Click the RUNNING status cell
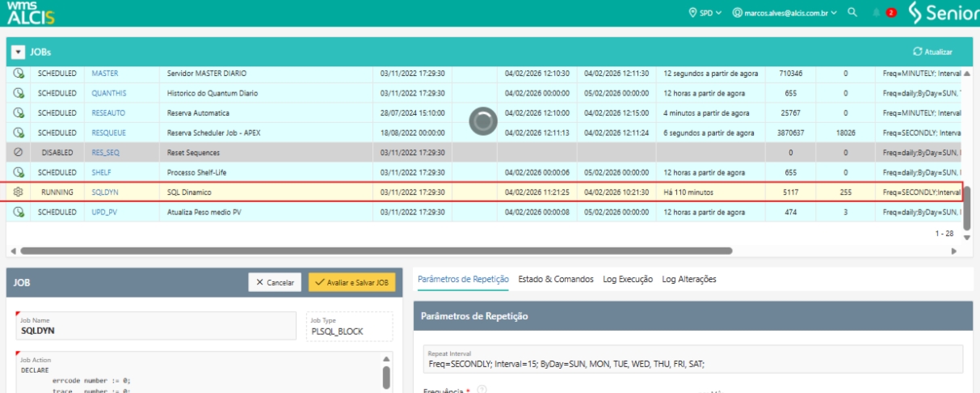The height and width of the screenshot is (393, 980). click(57, 192)
